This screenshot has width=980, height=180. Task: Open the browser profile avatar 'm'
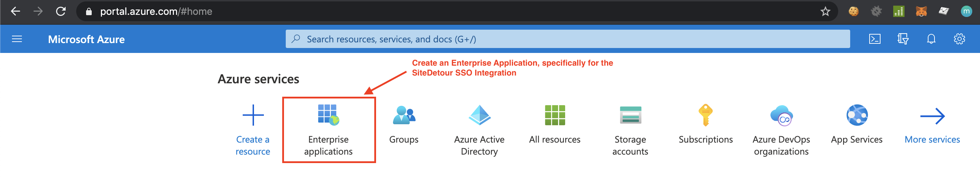pos(966,11)
